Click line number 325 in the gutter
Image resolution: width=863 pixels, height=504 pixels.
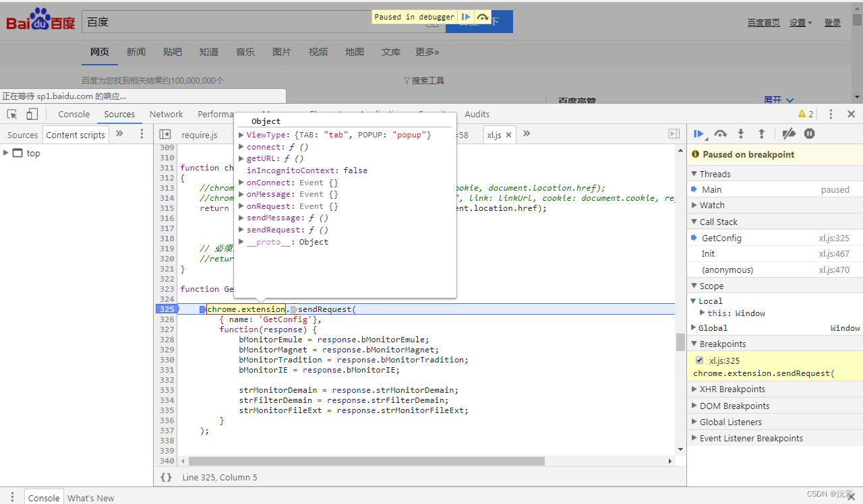click(x=166, y=309)
